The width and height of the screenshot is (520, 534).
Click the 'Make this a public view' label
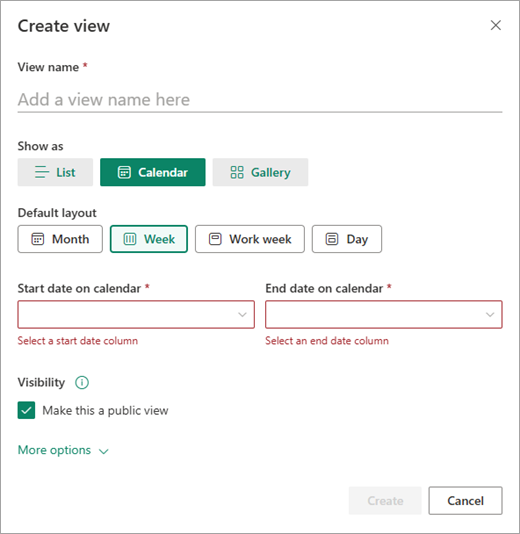click(105, 411)
